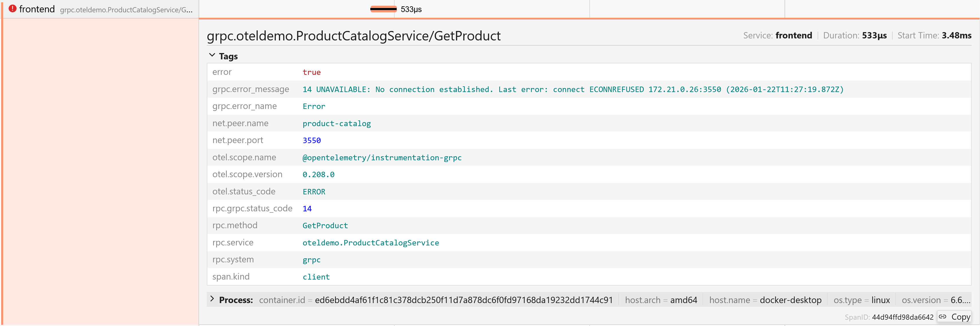This screenshot has height=326, width=980.
Task: Select the frontend span row name
Action: pyautogui.click(x=37, y=9)
